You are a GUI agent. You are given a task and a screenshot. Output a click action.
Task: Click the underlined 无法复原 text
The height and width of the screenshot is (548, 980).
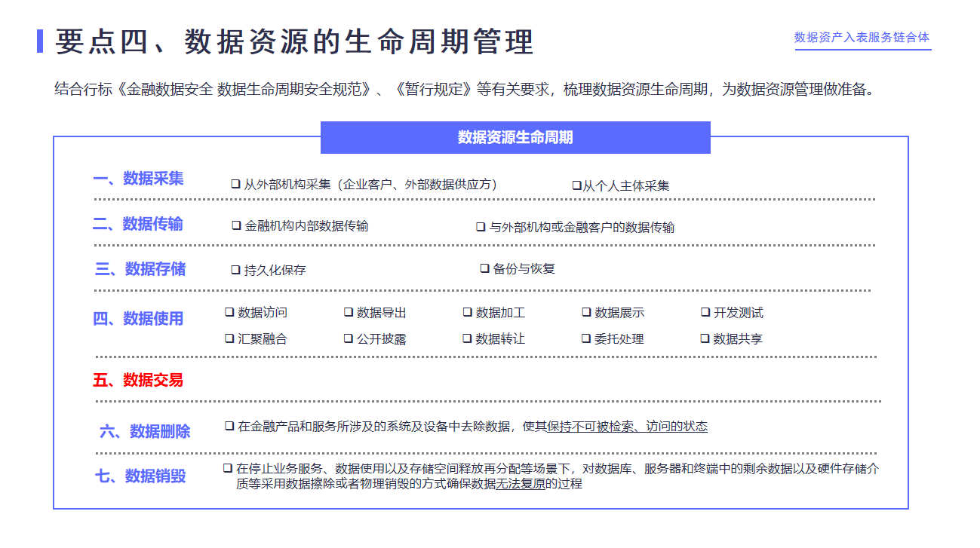click(x=520, y=484)
